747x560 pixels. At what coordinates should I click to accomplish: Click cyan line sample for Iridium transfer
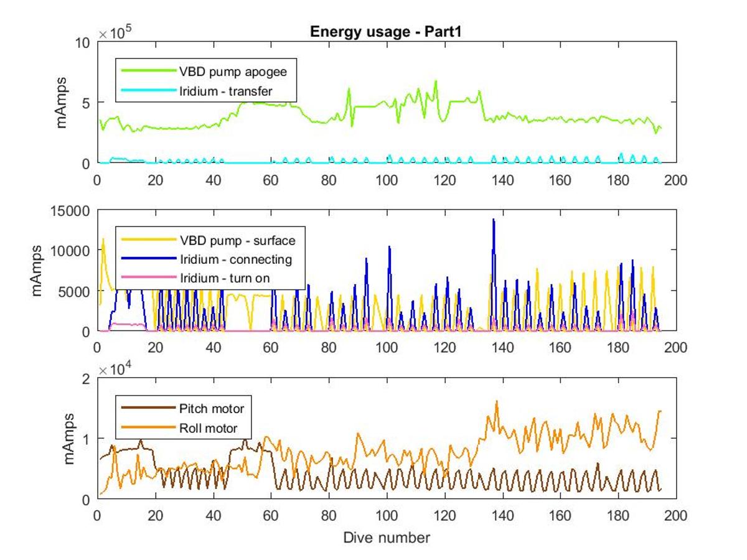(x=148, y=91)
